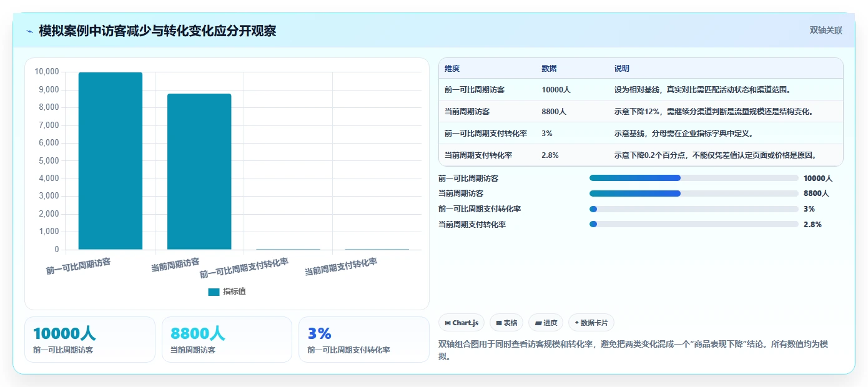
Task: Click table value 10000人
Action: click(556, 90)
